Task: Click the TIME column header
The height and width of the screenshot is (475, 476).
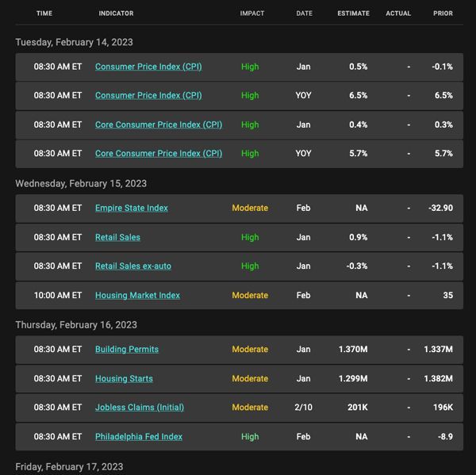Action: coord(44,13)
